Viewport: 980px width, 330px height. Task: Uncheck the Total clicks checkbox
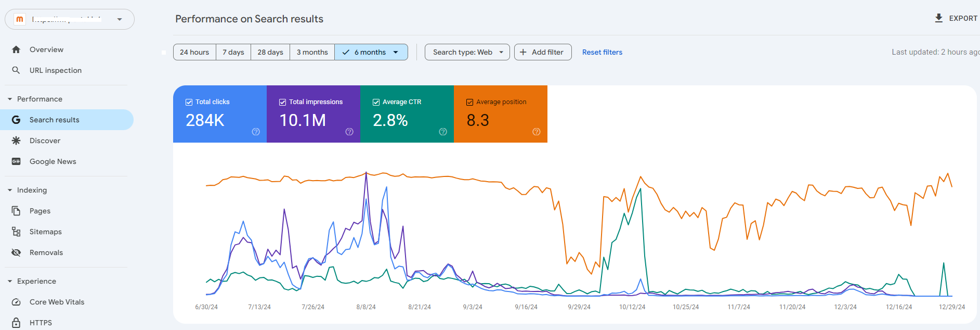click(x=189, y=102)
